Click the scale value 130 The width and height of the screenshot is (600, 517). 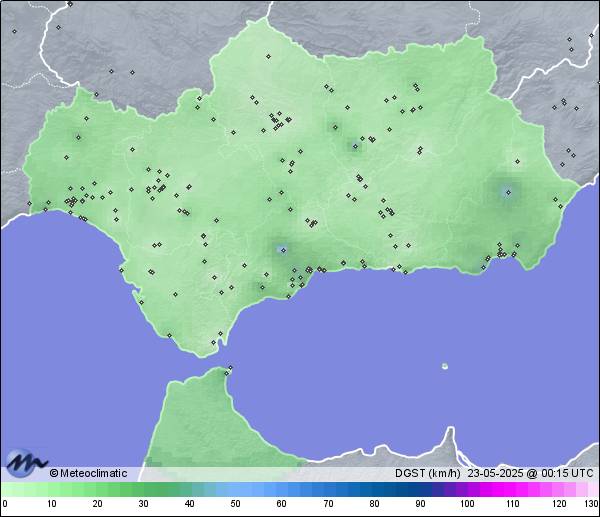pyautogui.click(x=592, y=504)
